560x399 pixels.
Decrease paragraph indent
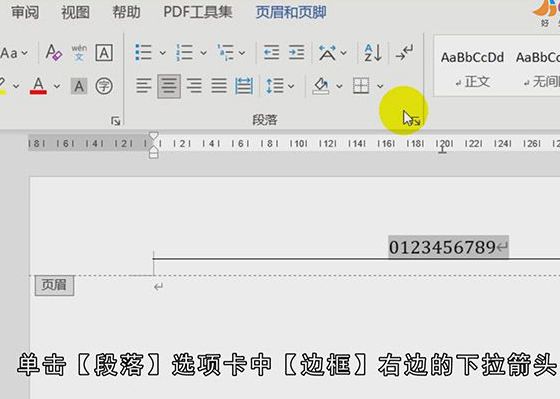coord(271,53)
